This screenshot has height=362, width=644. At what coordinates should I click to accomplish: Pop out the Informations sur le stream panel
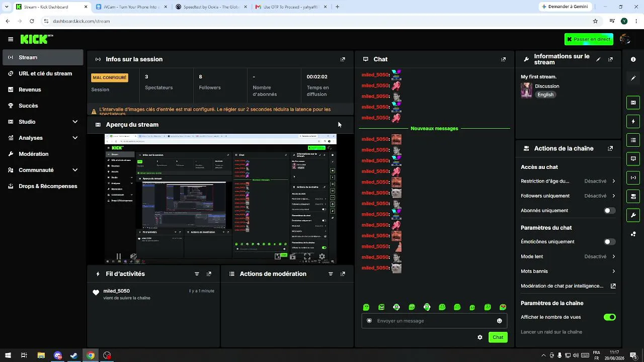click(610, 59)
